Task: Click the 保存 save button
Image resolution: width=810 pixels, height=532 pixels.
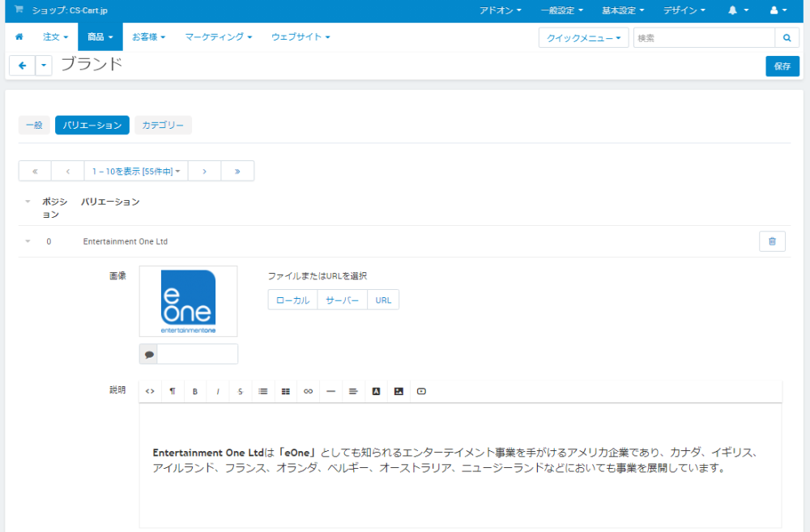Action: [782, 66]
